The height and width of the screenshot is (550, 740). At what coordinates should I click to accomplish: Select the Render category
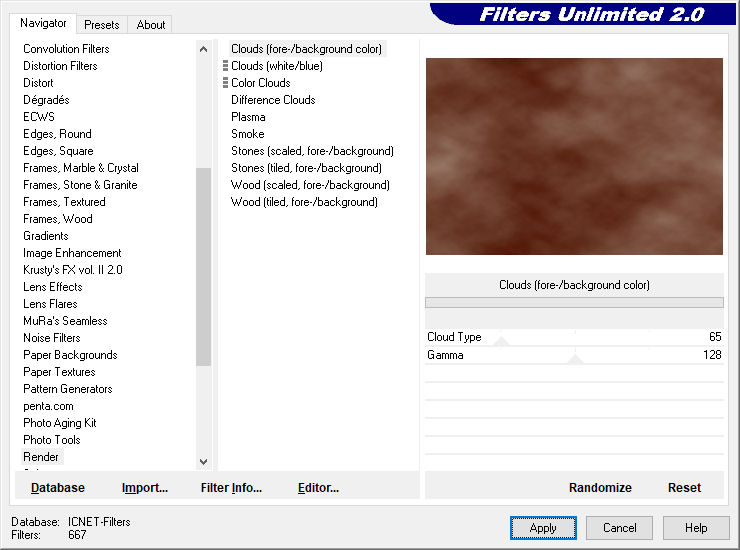[x=41, y=457]
